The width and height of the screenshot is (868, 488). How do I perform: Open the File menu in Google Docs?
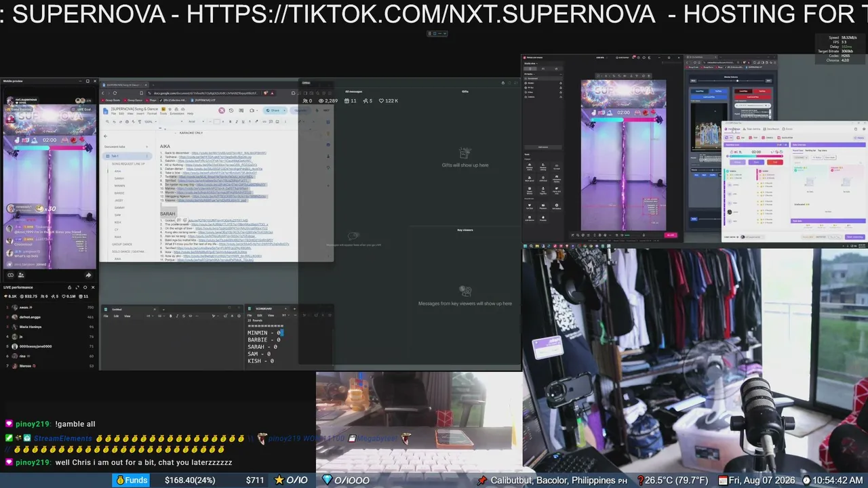114,114
